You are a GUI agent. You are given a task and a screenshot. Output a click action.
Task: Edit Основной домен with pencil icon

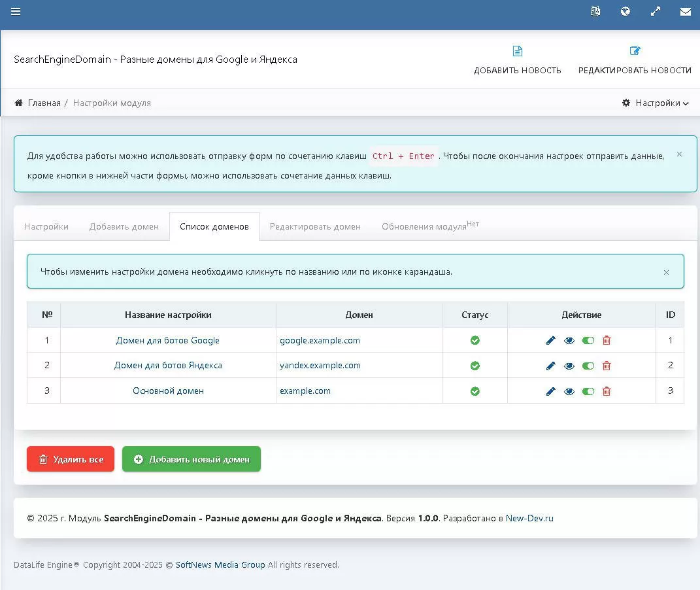[x=550, y=391]
